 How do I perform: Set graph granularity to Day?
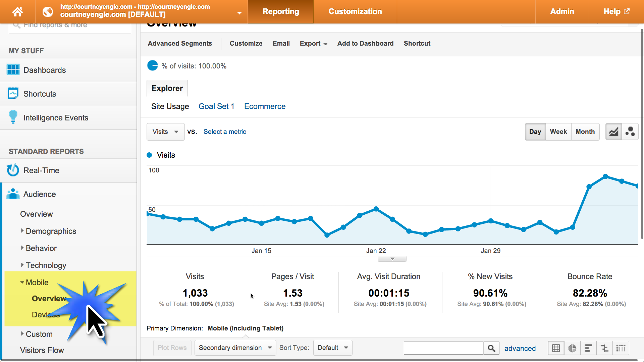tap(535, 132)
